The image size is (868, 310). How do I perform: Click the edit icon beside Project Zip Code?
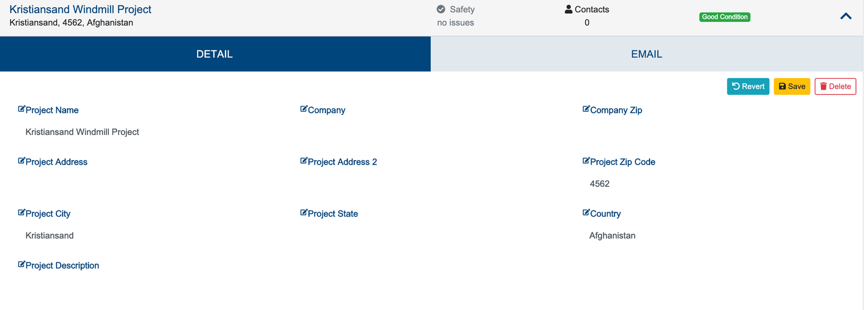click(586, 161)
